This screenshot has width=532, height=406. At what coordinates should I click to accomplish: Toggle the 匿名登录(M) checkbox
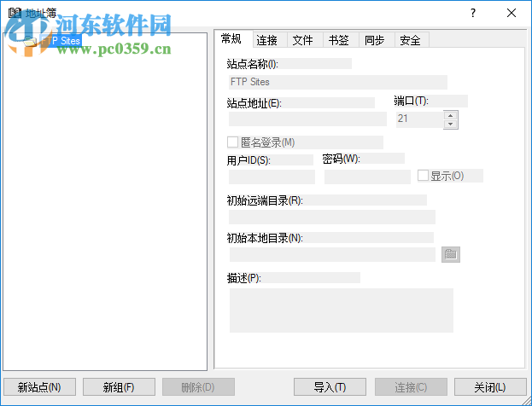[x=232, y=142]
